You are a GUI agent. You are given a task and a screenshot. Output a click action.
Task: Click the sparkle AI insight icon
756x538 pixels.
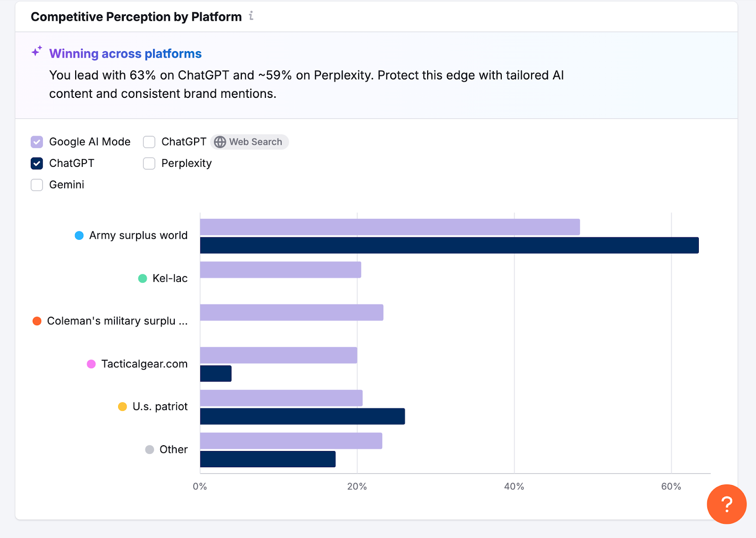coord(36,52)
